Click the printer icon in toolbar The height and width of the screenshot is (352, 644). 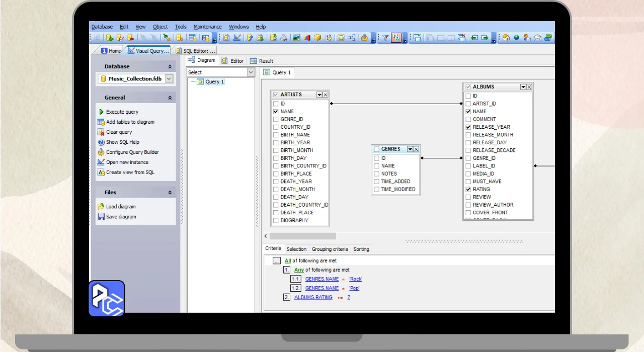click(284, 38)
